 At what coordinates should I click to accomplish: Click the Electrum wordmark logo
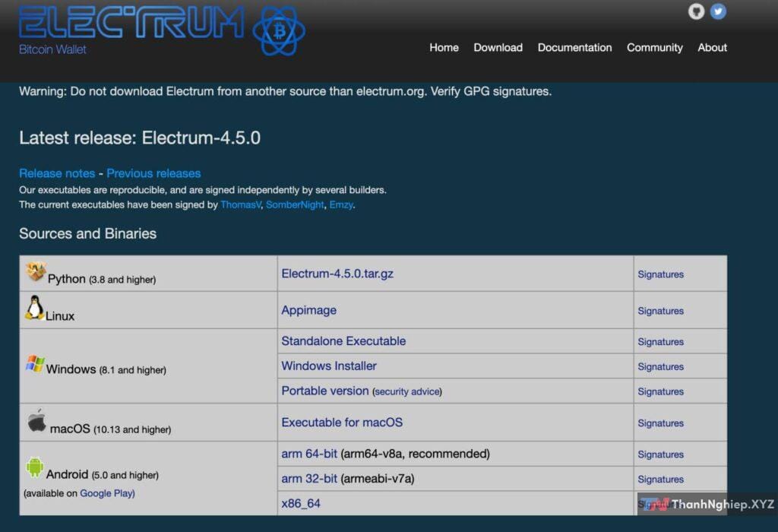coord(131,22)
